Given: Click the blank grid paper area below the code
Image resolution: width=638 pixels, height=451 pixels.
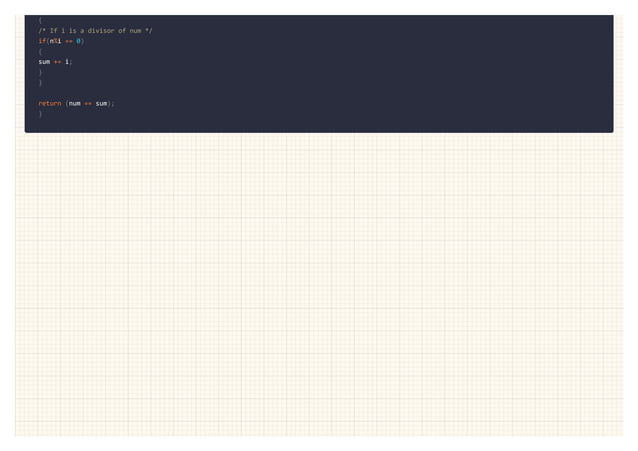Looking at the screenshot, I should pyautogui.click(x=319, y=285).
